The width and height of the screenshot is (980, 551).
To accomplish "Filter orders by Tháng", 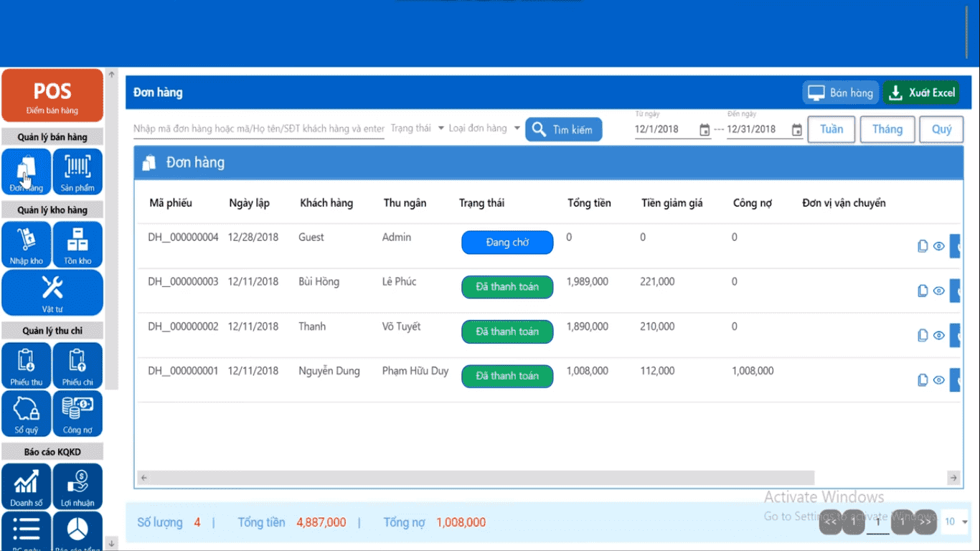I will click(x=887, y=129).
